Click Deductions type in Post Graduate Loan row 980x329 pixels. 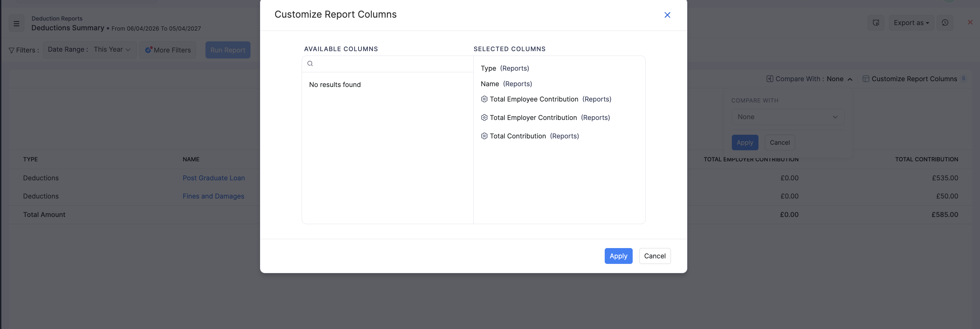tap(41, 178)
